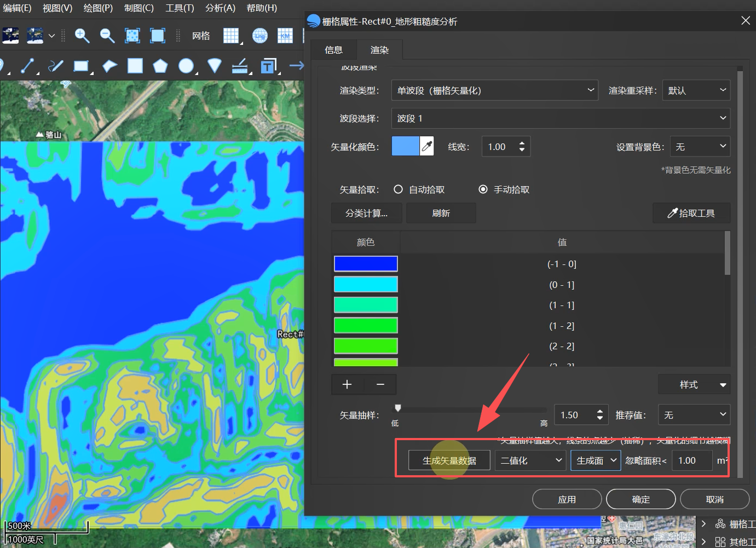The width and height of the screenshot is (756, 548).
Task: Select the ruler measure tool
Action: [x=241, y=66]
